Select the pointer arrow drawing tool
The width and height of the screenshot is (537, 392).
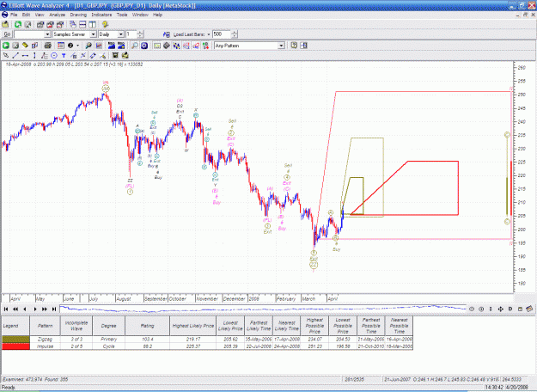tap(6, 55)
